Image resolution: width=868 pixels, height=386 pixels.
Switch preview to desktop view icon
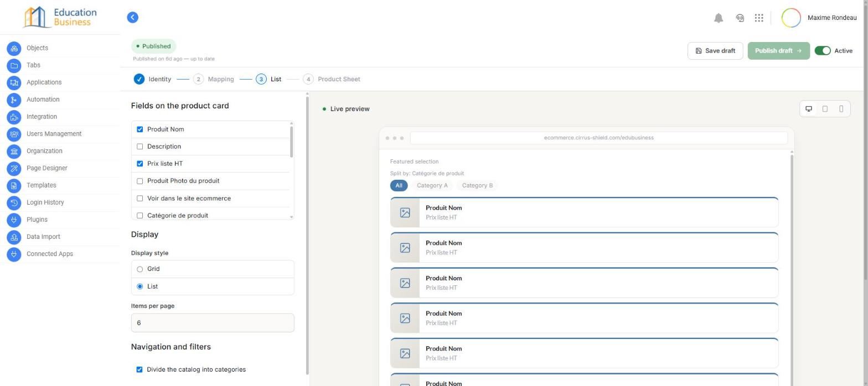click(809, 109)
